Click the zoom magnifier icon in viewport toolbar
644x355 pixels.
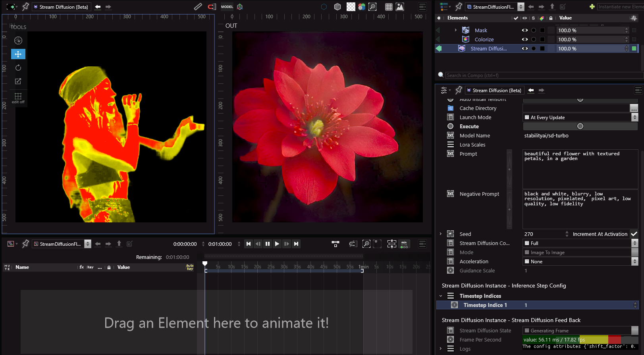click(372, 7)
